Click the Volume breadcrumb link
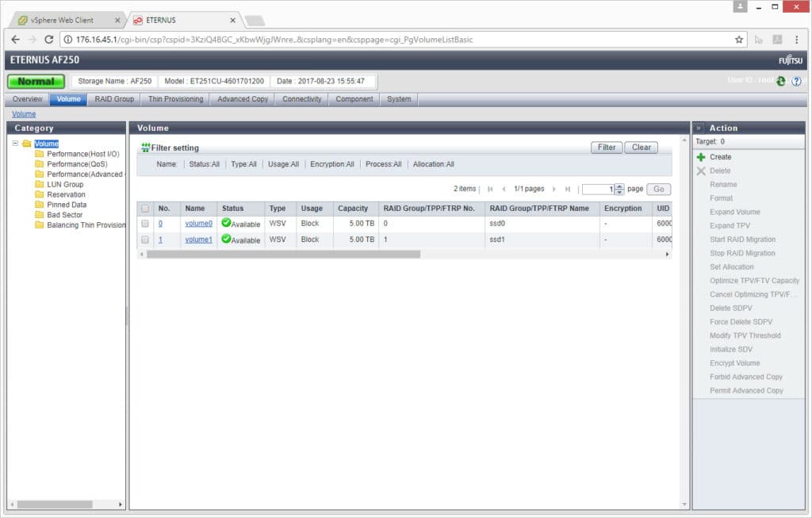The image size is (812, 518). pyautogui.click(x=24, y=114)
